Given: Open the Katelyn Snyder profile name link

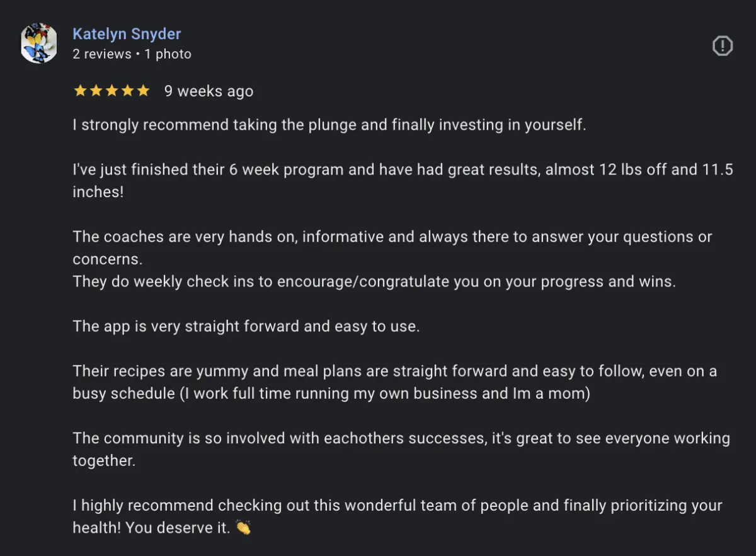Looking at the screenshot, I should click(x=127, y=33).
